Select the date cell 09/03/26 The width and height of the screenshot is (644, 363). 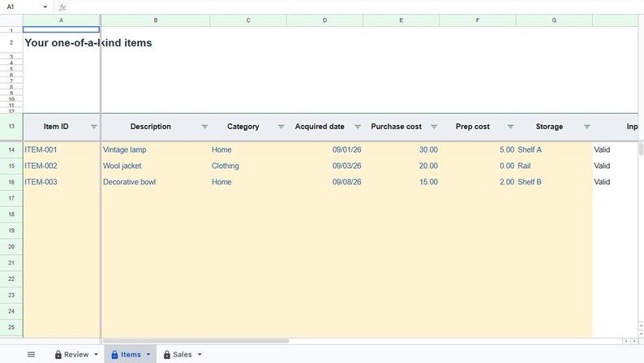pyautogui.click(x=324, y=166)
